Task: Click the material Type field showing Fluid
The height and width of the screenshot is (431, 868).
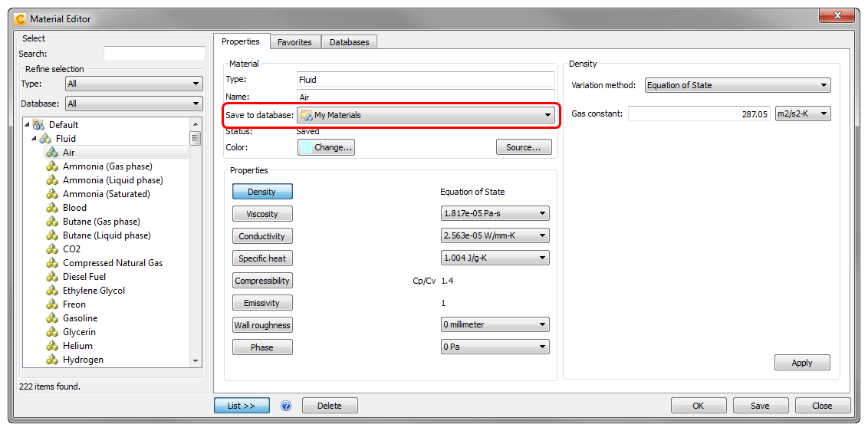Action: (x=426, y=79)
